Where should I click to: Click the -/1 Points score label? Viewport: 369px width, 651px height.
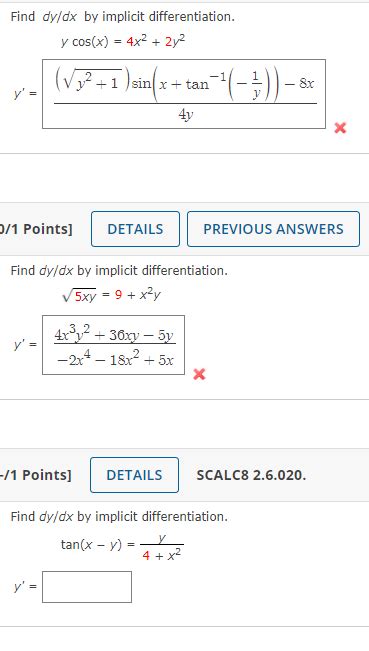[x=36, y=475]
